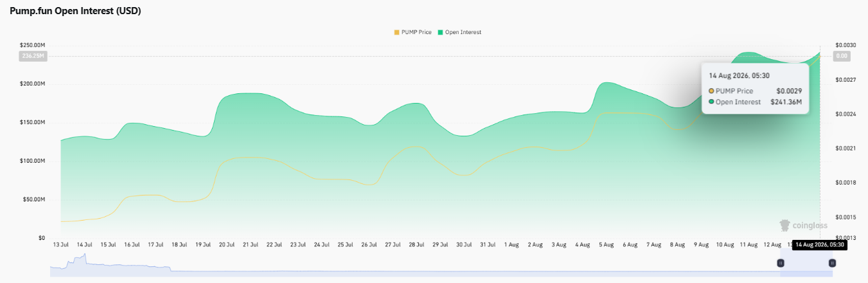This screenshot has width=868, height=283.
Task: Click the 10 Aug date label
Action: pyautogui.click(x=725, y=245)
